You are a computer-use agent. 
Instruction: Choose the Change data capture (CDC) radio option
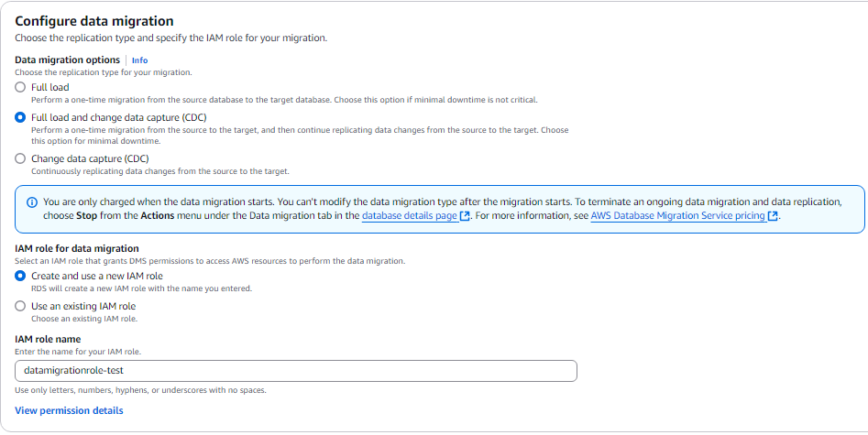coord(20,158)
